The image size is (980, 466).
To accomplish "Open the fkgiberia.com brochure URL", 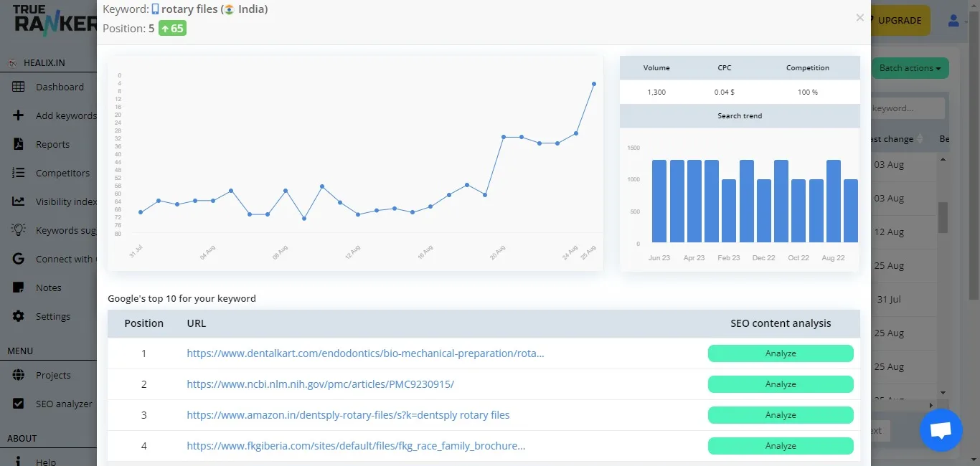I will pos(357,446).
